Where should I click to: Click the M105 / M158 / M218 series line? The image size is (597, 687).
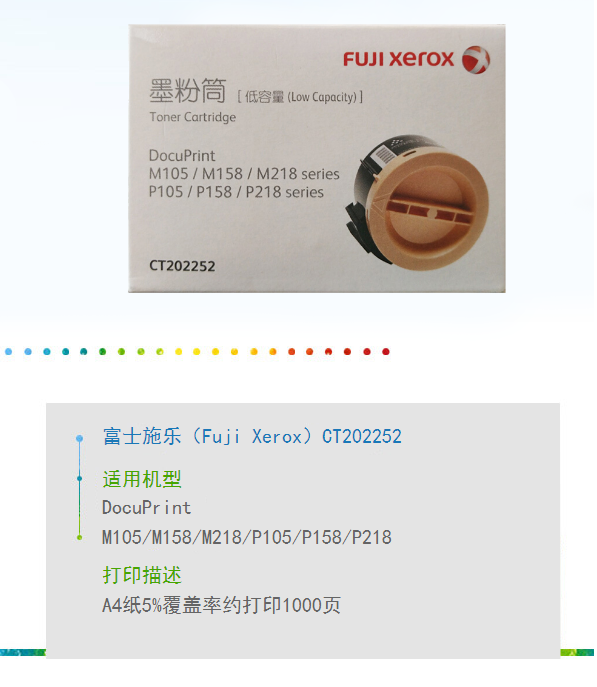(244, 174)
